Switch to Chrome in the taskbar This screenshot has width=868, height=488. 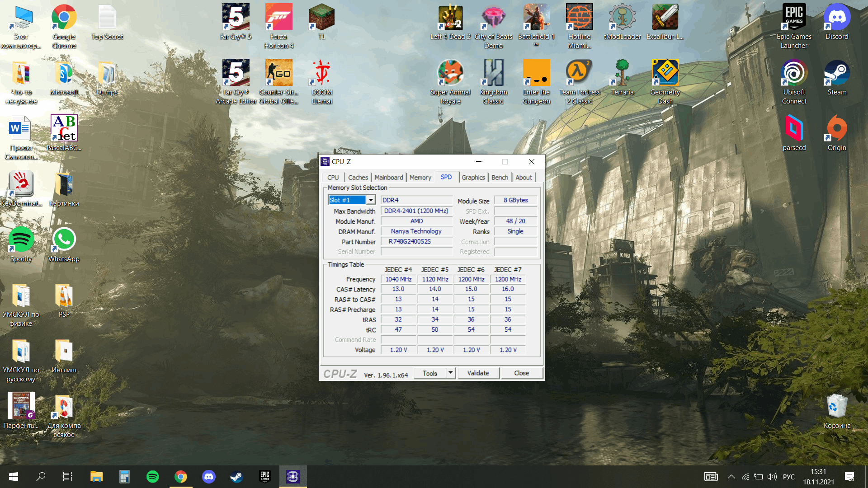coord(181,477)
